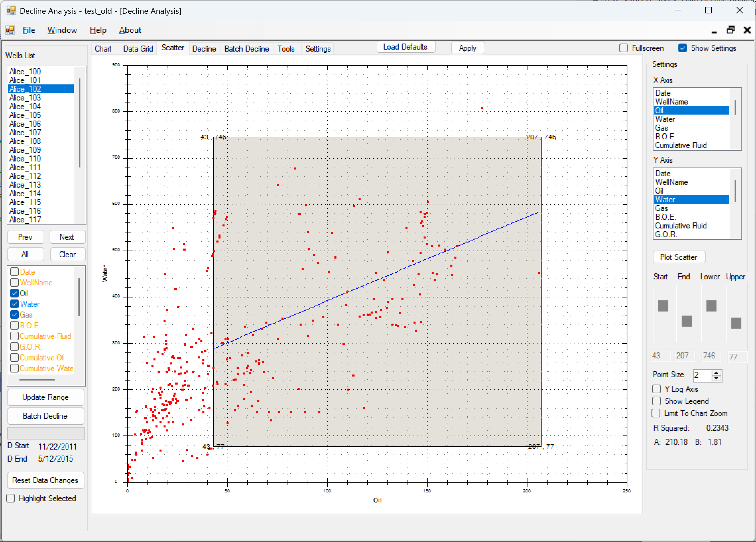Click the Wells List vertical scrollbar
The image size is (756, 542).
pyautogui.click(x=80, y=123)
